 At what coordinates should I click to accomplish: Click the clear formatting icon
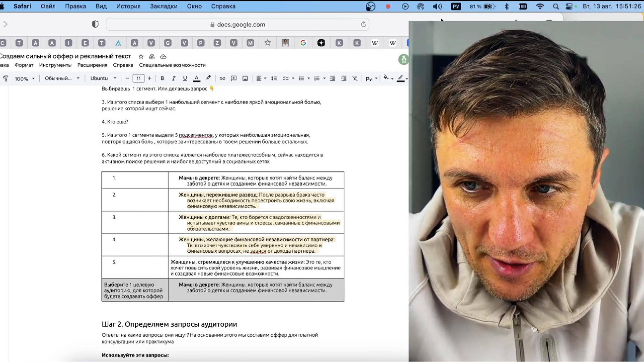(x=355, y=78)
